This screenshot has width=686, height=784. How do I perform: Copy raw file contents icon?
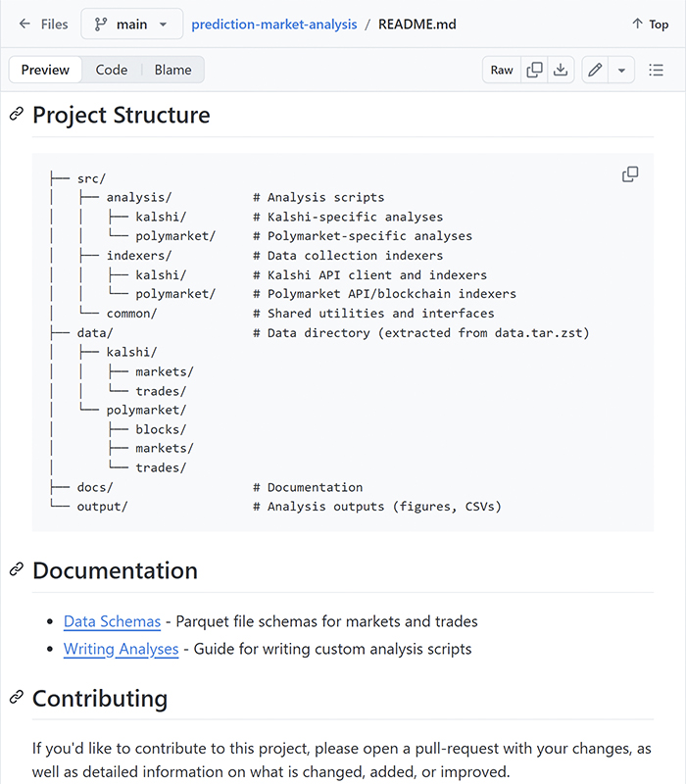(534, 70)
